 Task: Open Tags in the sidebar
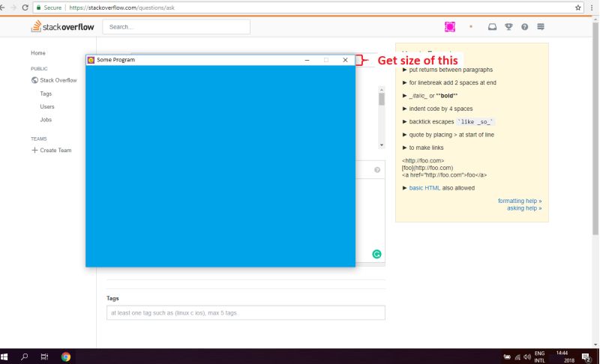tap(46, 94)
